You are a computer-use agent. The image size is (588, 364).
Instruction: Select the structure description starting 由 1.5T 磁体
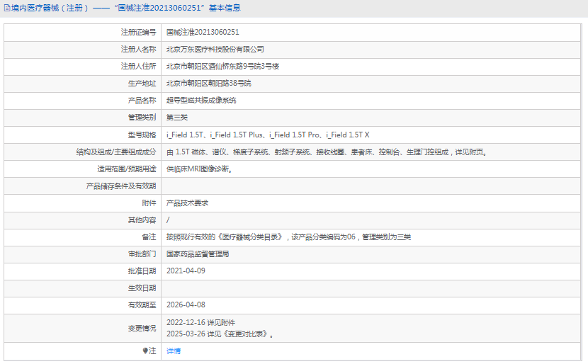tap(327, 152)
